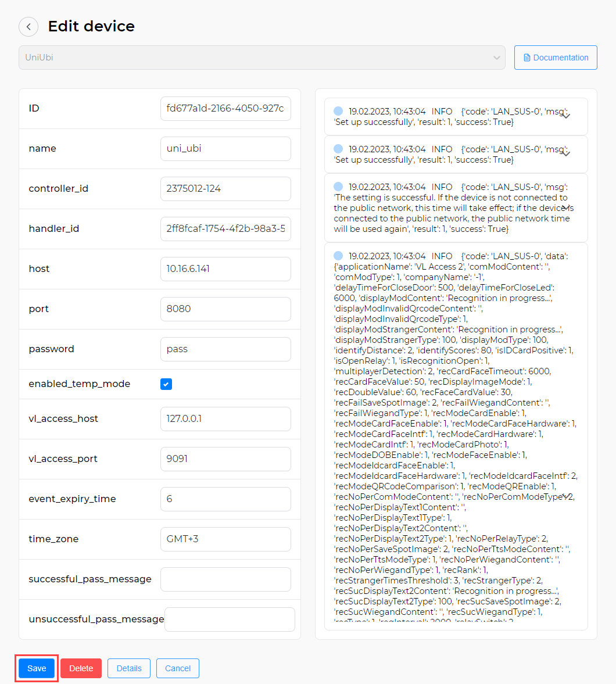Viewport: 616px width, 684px height.
Task: Edit the password field
Action: tap(225, 349)
